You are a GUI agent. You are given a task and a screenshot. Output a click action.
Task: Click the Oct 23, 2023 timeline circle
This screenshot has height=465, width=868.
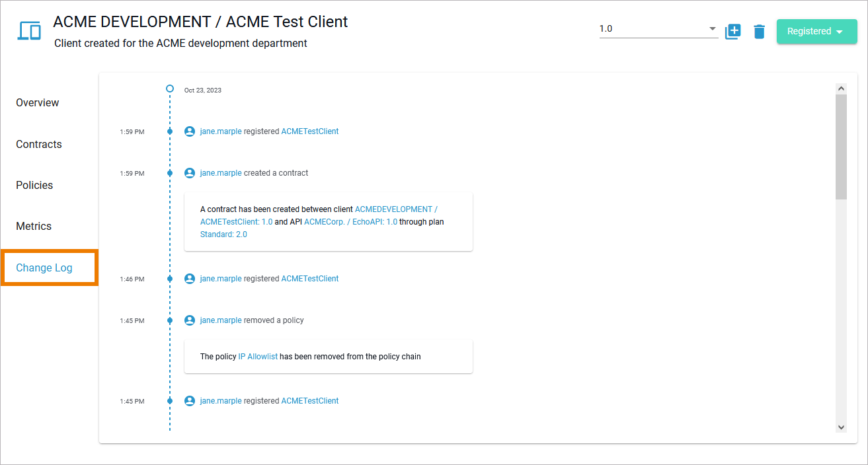pyautogui.click(x=170, y=89)
